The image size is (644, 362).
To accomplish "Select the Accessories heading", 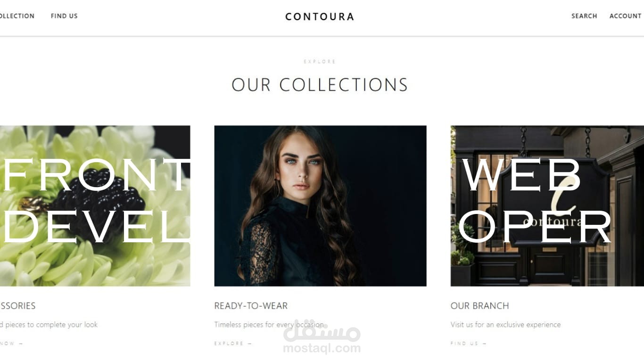I will 17,306.
